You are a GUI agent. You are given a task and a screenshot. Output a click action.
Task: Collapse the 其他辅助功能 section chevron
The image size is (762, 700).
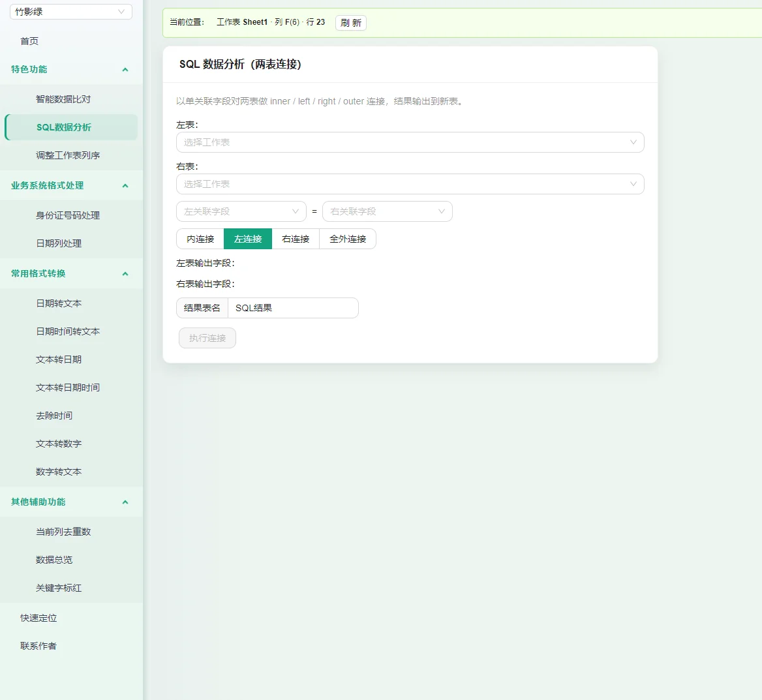point(125,502)
